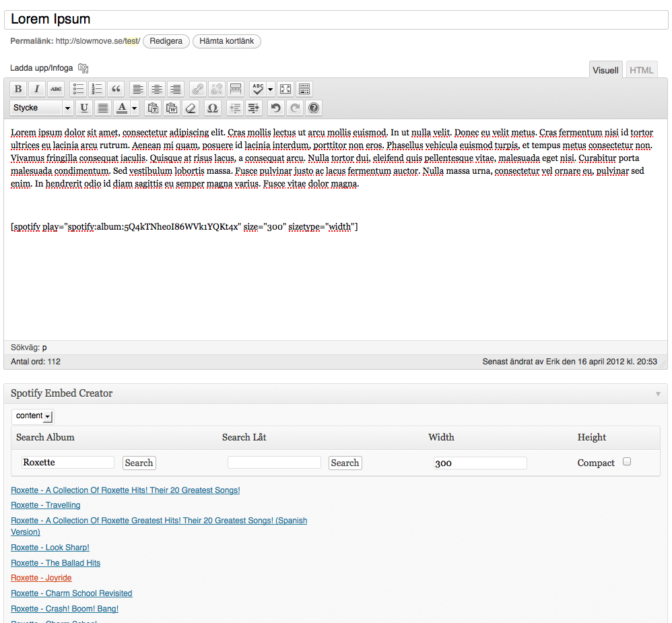Open Roxette - Joyride album link
The width and height of the screenshot is (672, 623).
tap(41, 578)
